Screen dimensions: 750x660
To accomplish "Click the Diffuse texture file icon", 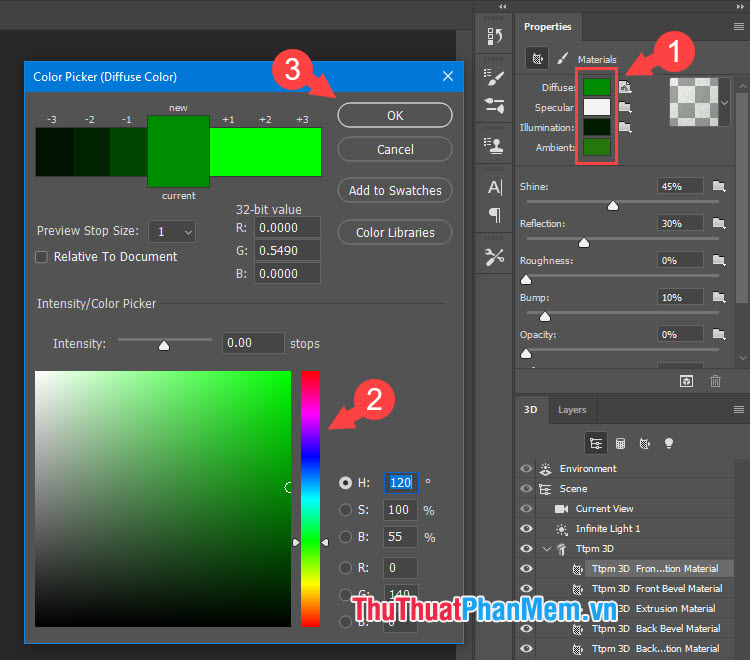I will coord(625,87).
